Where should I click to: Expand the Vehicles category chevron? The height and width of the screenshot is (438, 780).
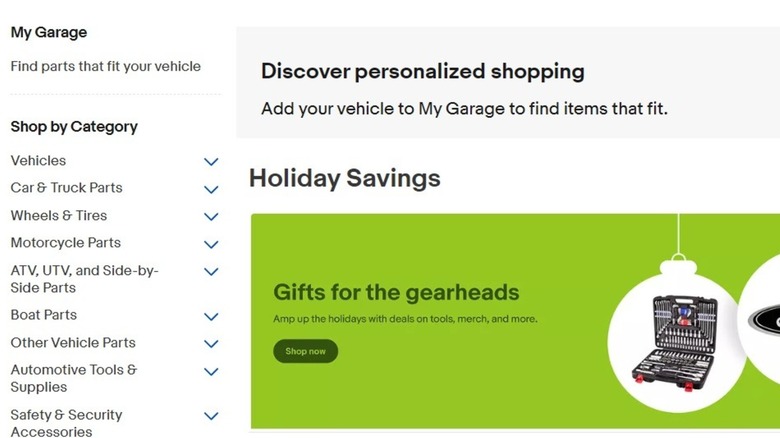[211, 161]
